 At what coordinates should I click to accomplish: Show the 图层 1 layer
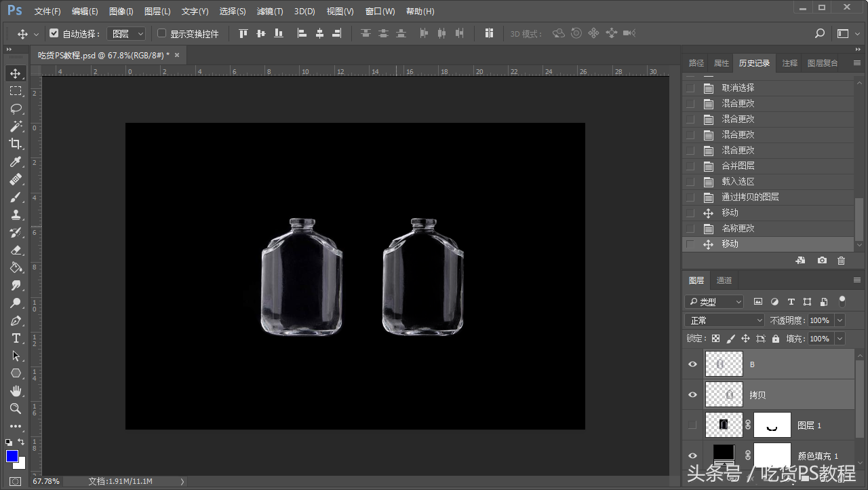click(x=692, y=425)
